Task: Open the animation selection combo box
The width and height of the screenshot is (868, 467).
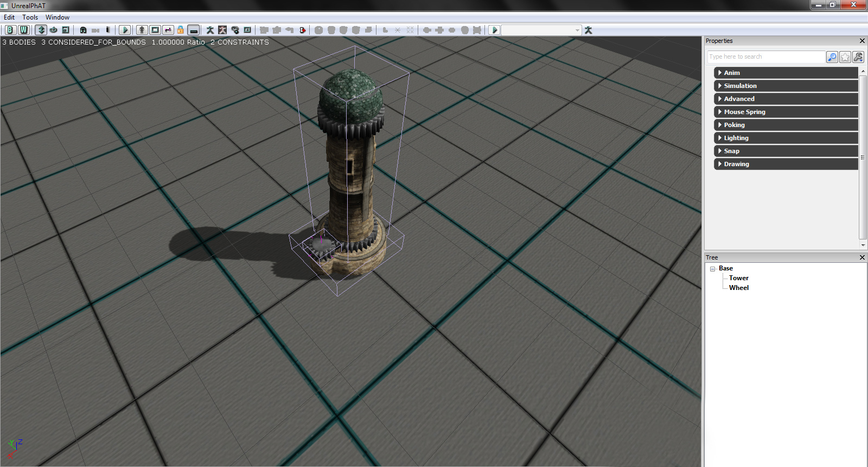Action: 541,30
